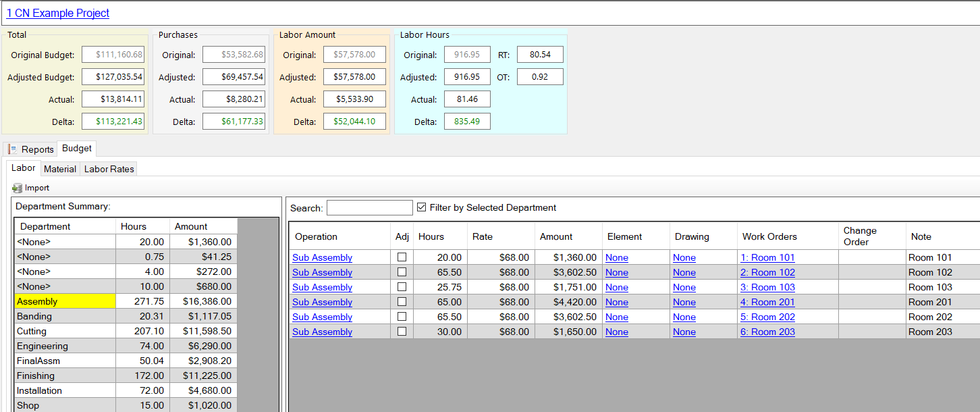
Task: Click the Reports tab icon
Action: (x=13, y=149)
